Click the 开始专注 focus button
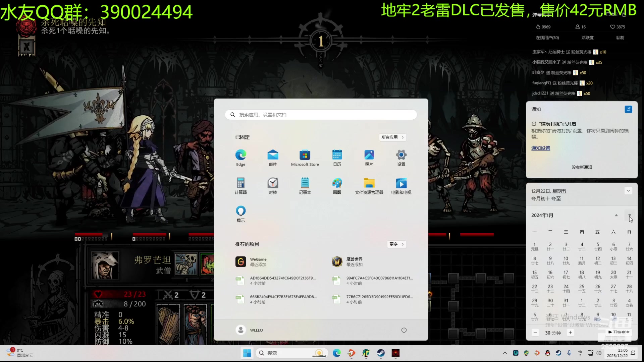 (619, 332)
